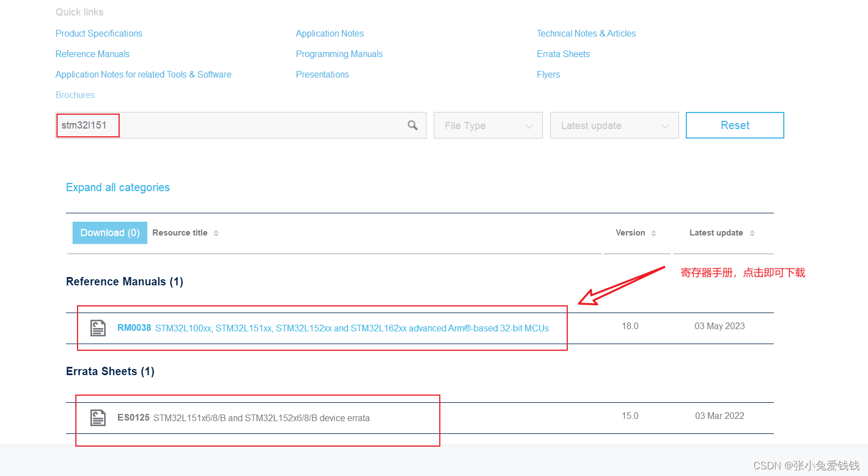Click the Resource title column header
Viewport: 868px width, 476px height.
[180, 233]
